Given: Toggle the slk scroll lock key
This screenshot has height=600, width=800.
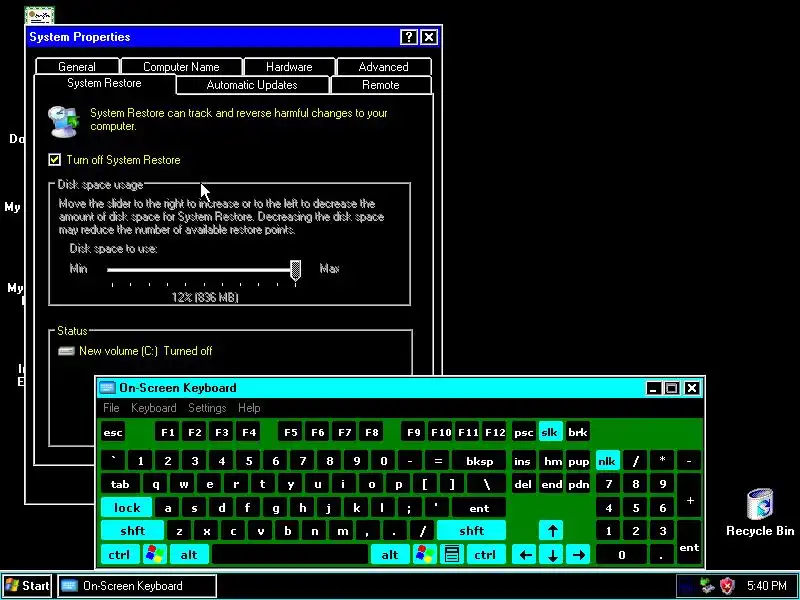Looking at the screenshot, I should (550, 433).
